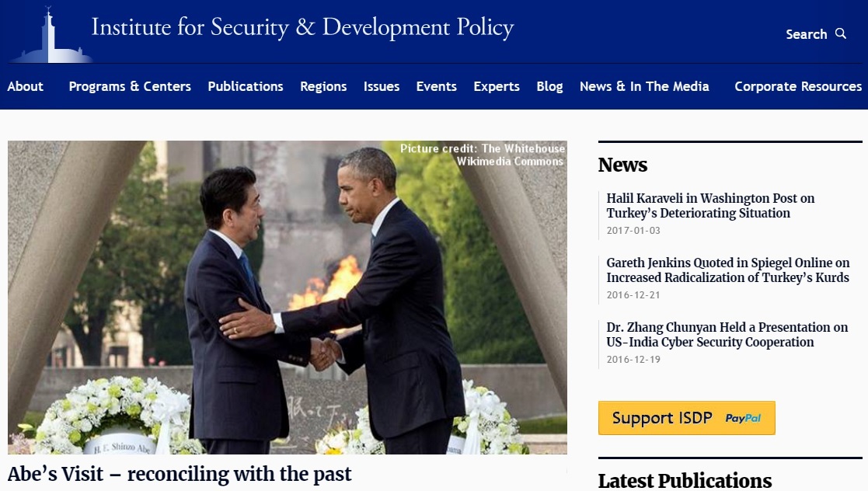Open the Abe and Obama handshake image
Image resolution: width=868 pixels, height=491 pixels.
pyautogui.click(x=288, y=298)
